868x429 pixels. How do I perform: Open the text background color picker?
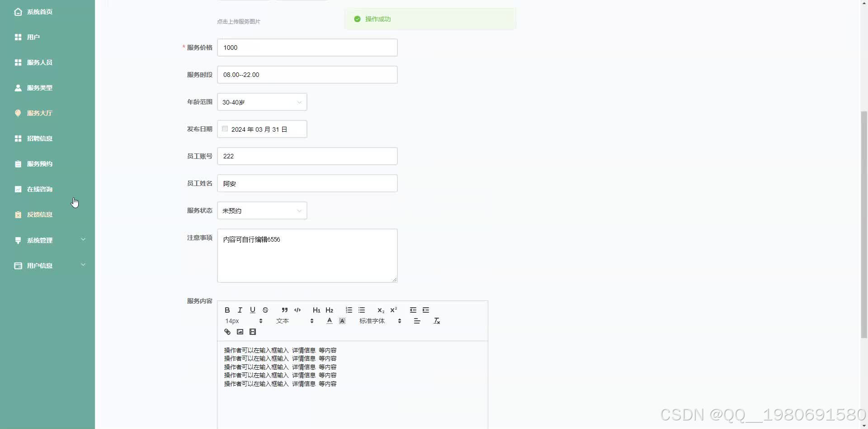pyautogui.click(x=342, y=321)
